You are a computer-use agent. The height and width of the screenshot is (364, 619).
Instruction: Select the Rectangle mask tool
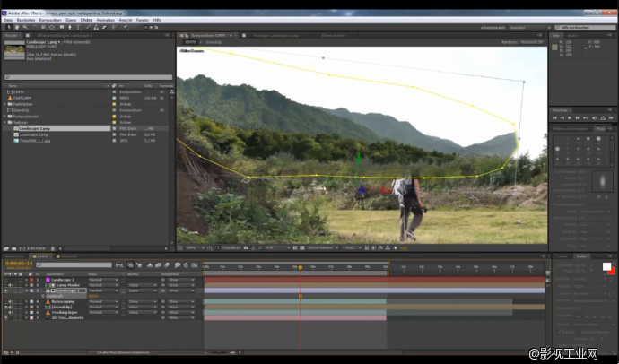click(62, 27)
